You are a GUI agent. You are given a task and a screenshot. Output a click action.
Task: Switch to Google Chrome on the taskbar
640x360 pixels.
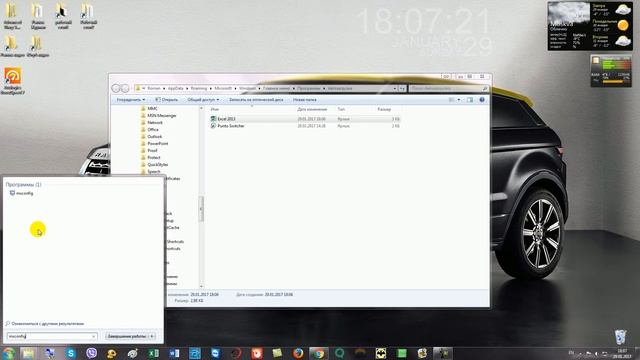[318, 353]
